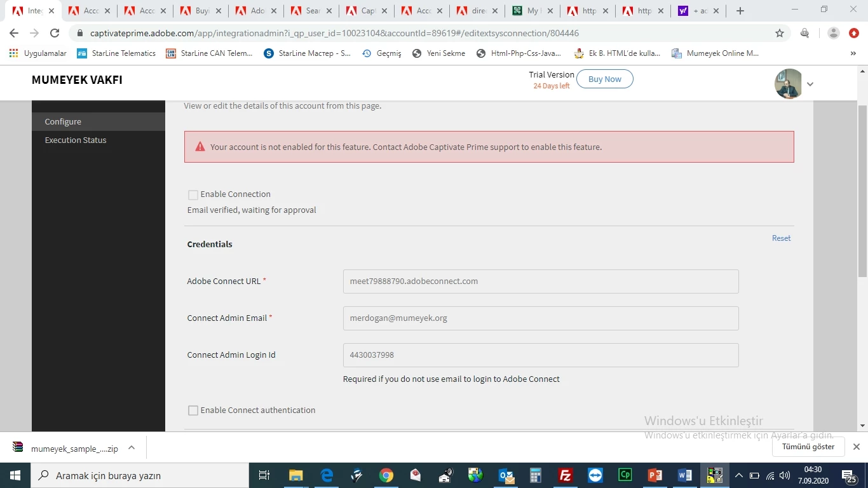Show hidden system tray icons

(x=738, y=475)
